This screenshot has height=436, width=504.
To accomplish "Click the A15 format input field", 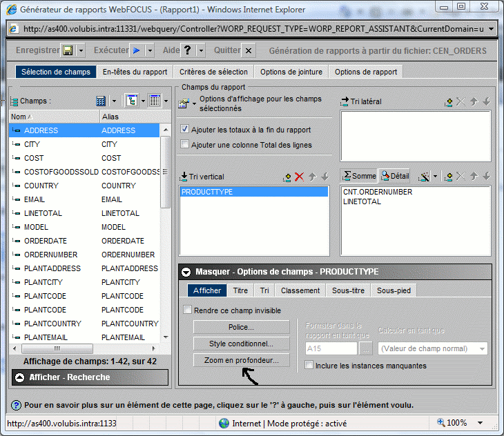I will click(x=331, y=348).
